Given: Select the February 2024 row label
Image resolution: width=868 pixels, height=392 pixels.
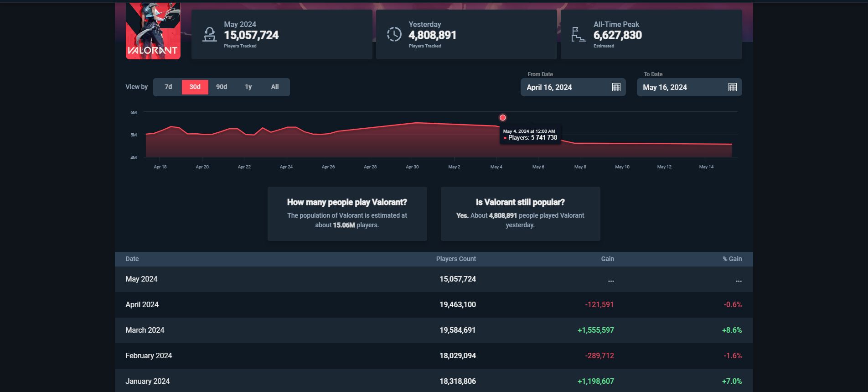Looking at the screenshot, I should (149, 355).
